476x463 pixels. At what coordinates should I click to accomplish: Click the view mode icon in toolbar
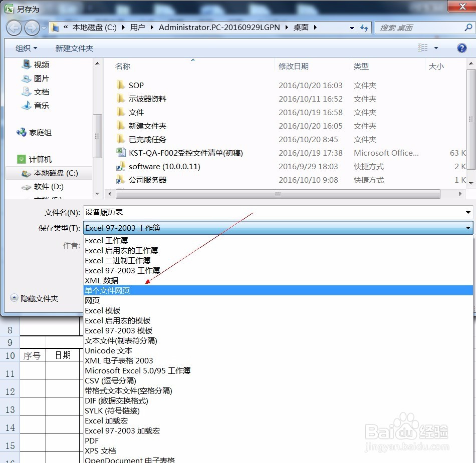pos(422,48)
